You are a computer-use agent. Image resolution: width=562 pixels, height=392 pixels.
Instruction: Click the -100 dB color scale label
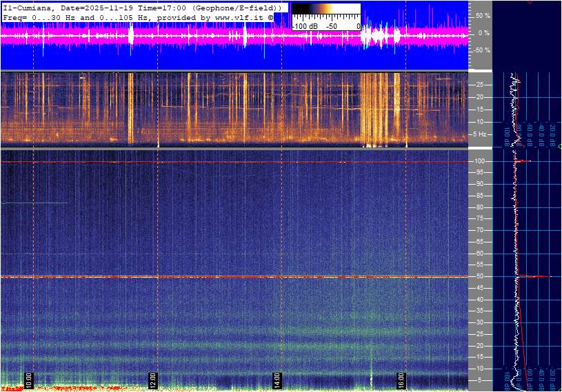pyautogui.click(x=304, y=26)
